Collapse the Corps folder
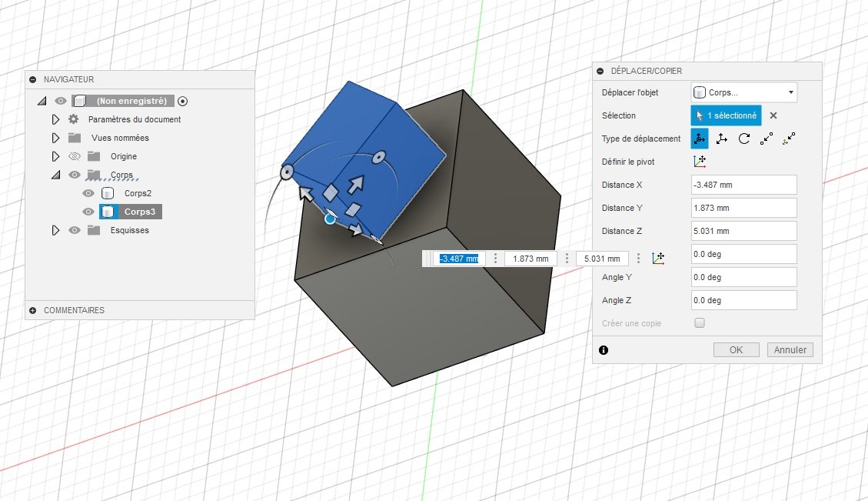Viewport: 868px width, 501px height. click(x=56, y=175)
